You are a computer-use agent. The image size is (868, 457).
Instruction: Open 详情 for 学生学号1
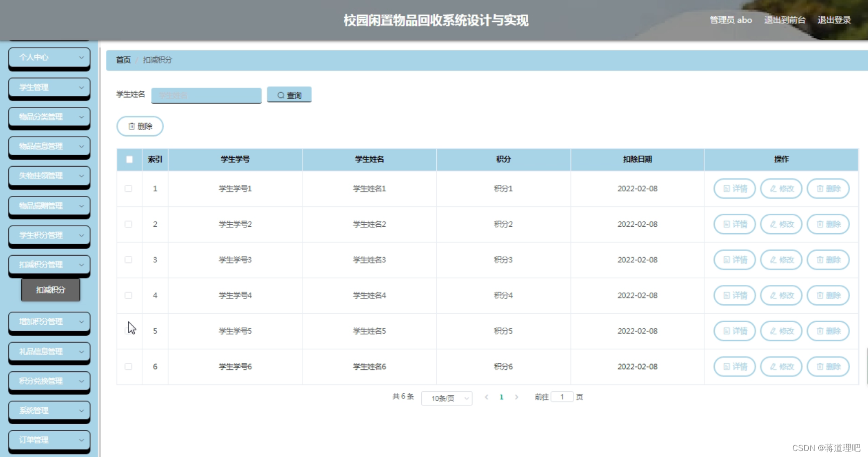point(734,188)
